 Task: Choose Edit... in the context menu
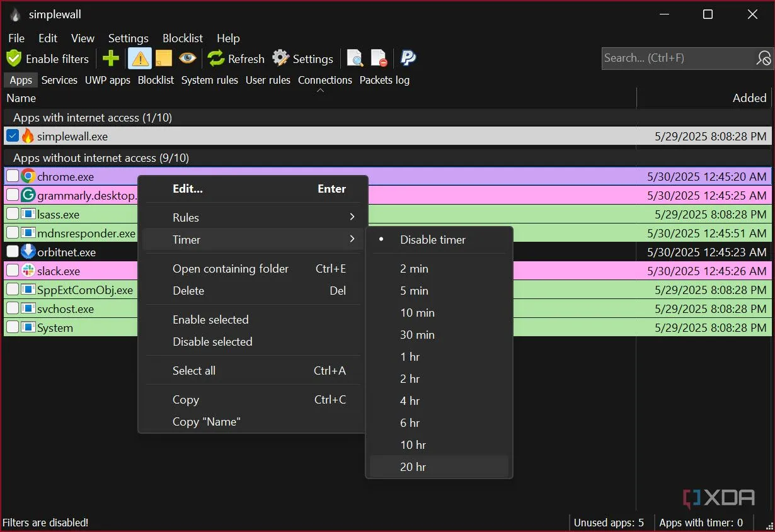point(253,189)
